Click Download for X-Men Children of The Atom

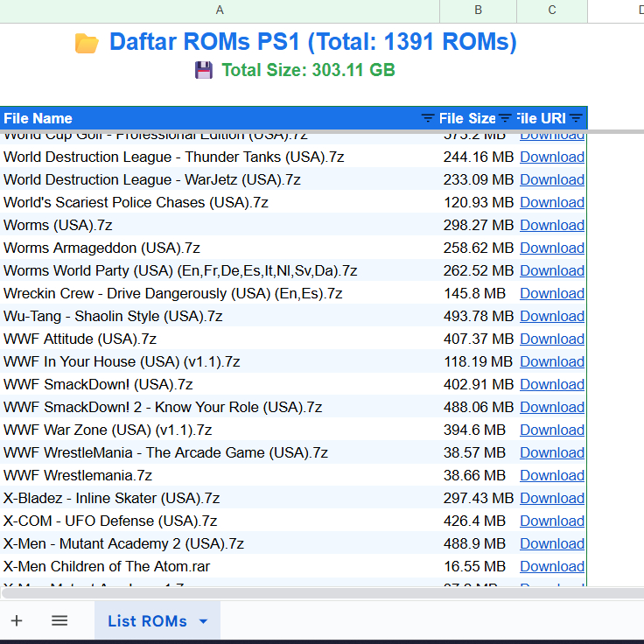(551, 566)
